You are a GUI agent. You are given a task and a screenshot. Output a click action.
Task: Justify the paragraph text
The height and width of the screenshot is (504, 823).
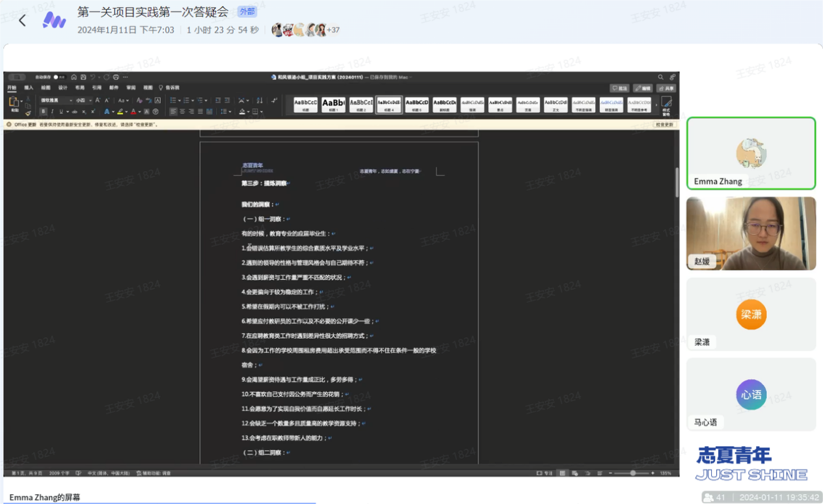pyautogui.click(x=200, y=112)
